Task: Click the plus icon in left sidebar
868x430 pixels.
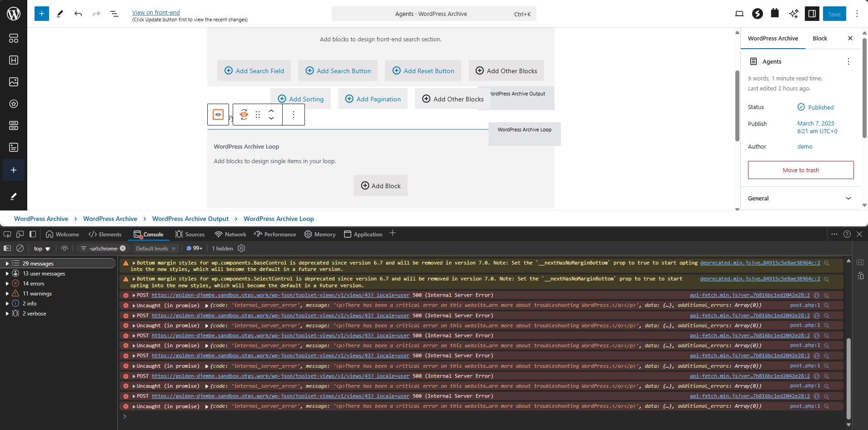Action: coord(14,170)
